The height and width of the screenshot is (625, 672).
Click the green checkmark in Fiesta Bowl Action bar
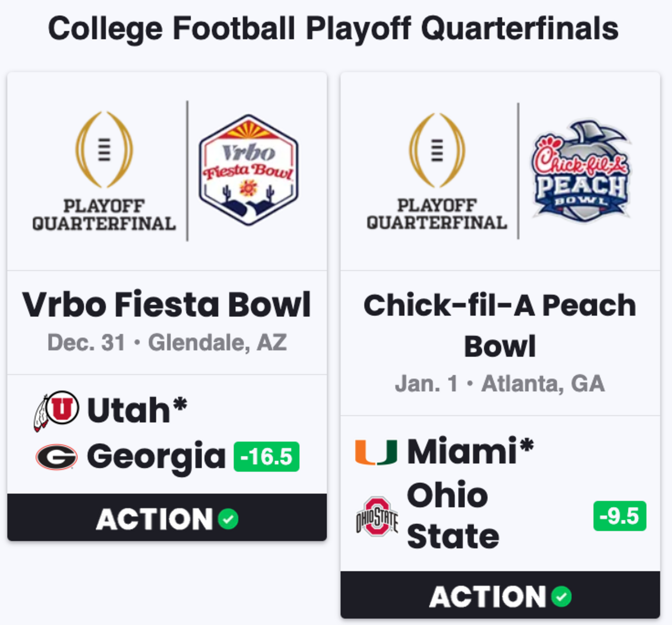(x=228, y=519)
